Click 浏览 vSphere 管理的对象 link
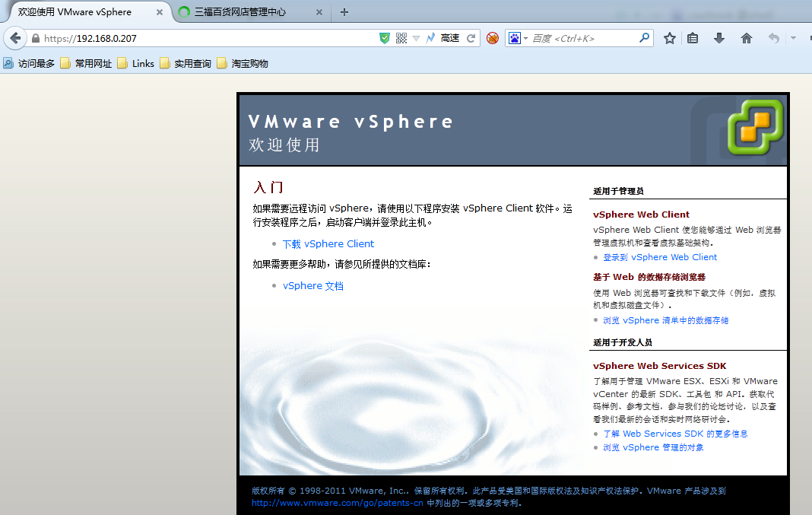The width and height of the screenshot is (812, 515). coord(653,447)
